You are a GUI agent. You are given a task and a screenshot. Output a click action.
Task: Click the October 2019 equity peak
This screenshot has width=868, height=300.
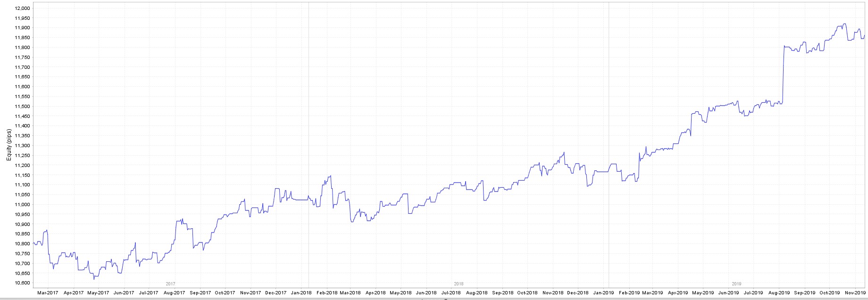click(844, 24)
